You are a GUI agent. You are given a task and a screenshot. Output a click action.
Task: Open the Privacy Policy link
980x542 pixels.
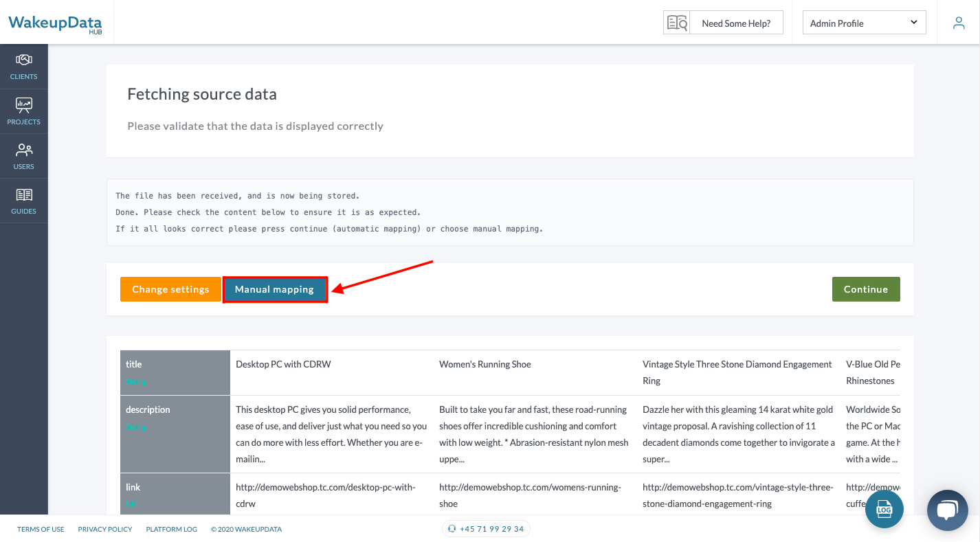(x=105, y=529)
